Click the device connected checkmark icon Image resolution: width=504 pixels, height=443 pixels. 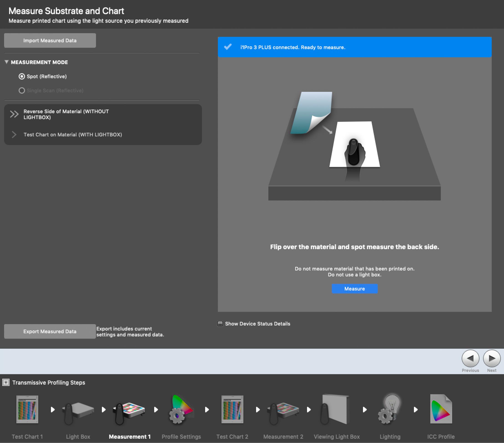[x=228, y=47]
